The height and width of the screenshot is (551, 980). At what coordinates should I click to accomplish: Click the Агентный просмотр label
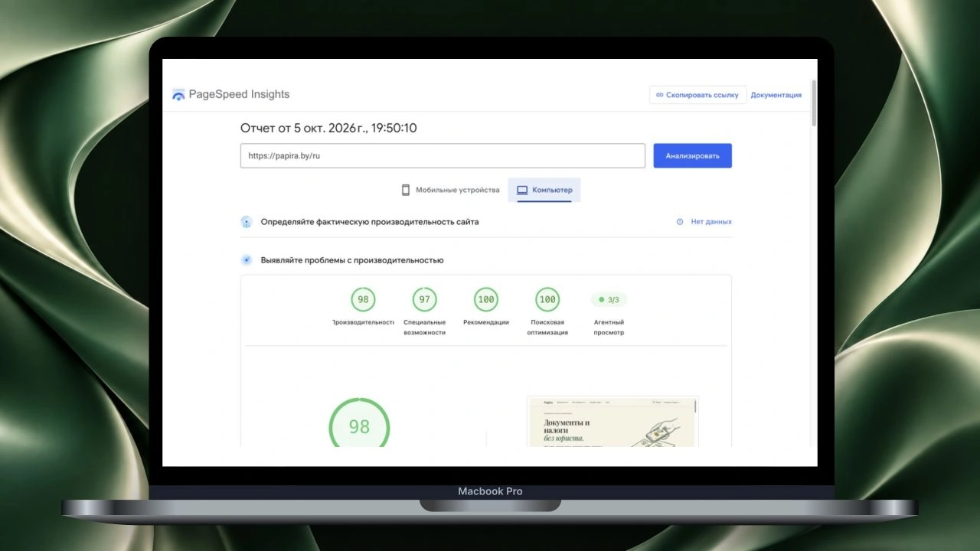(609, 328)
